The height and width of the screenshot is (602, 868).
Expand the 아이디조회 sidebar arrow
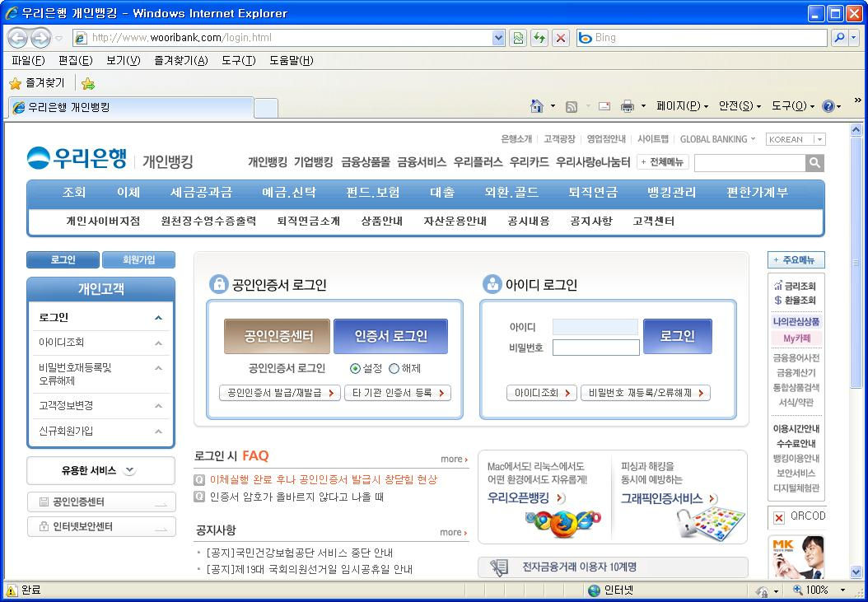click(158, 343)
